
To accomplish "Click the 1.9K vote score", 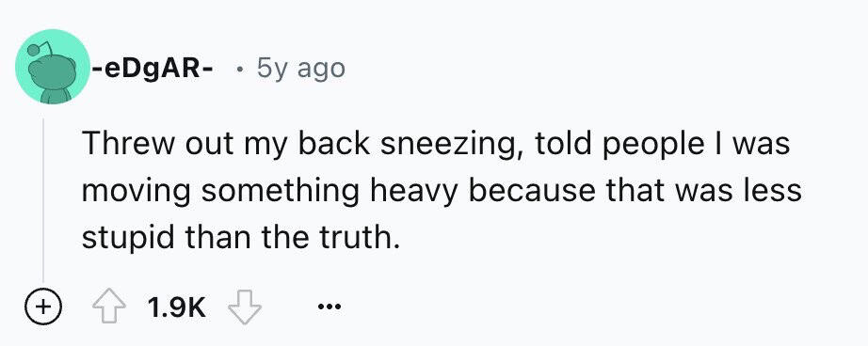I will tap(177, 307).
